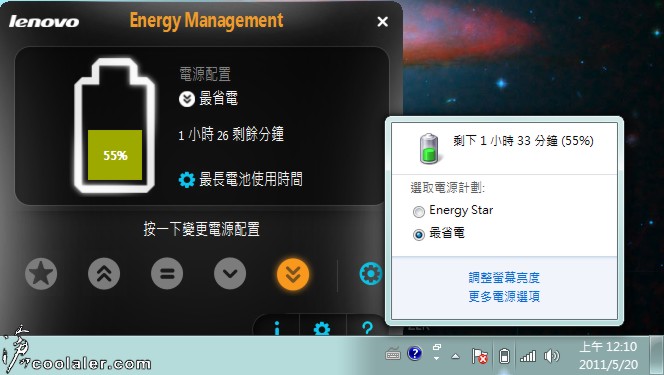This screenshot has width=664, height=375.
Task: Click the bottom gear settings tab icon
Action: coord(322,329)
